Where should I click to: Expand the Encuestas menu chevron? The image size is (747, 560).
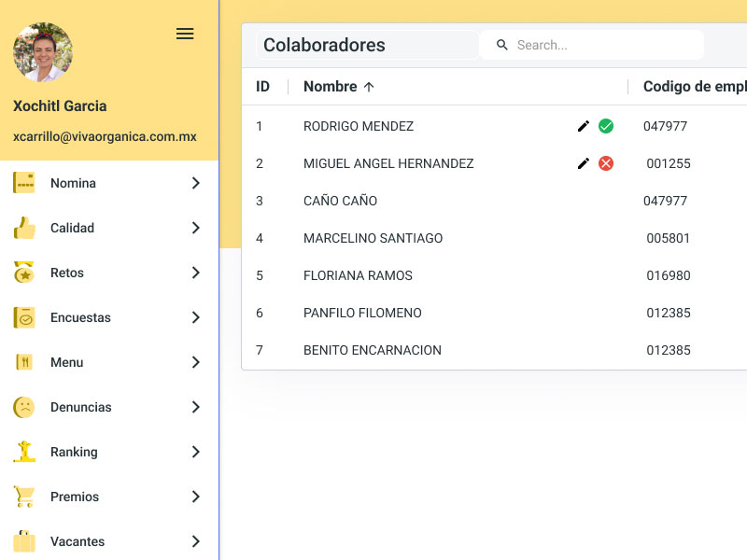click(195, 317)
